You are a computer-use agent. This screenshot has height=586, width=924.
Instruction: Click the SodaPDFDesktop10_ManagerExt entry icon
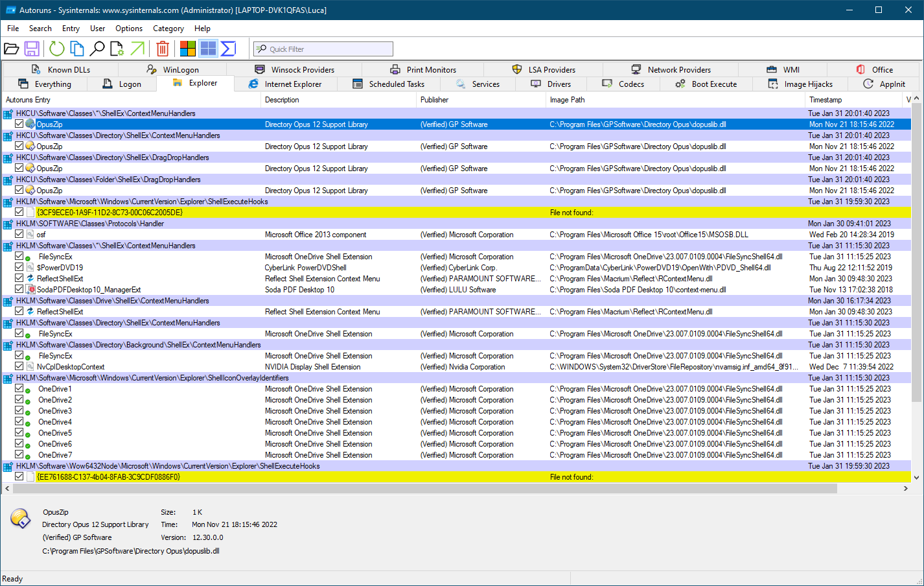pos(30,290)
